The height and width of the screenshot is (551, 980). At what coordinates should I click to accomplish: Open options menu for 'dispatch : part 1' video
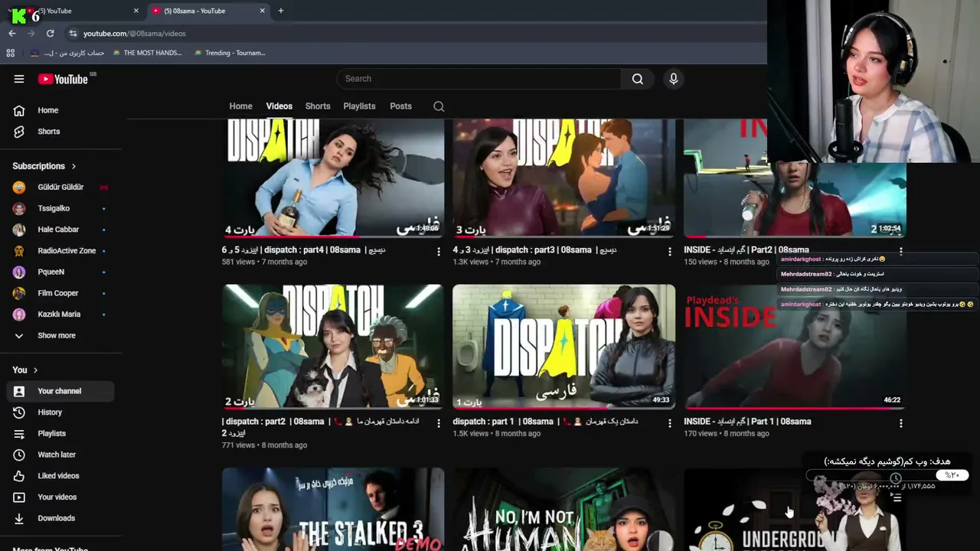coord(670,422)
